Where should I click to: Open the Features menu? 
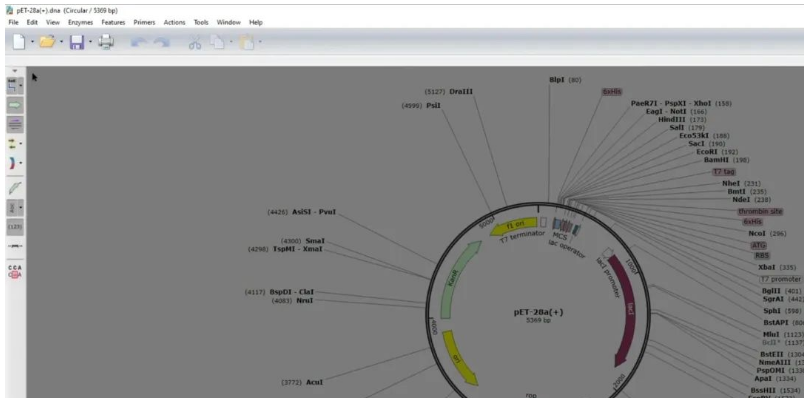(113, 23)
